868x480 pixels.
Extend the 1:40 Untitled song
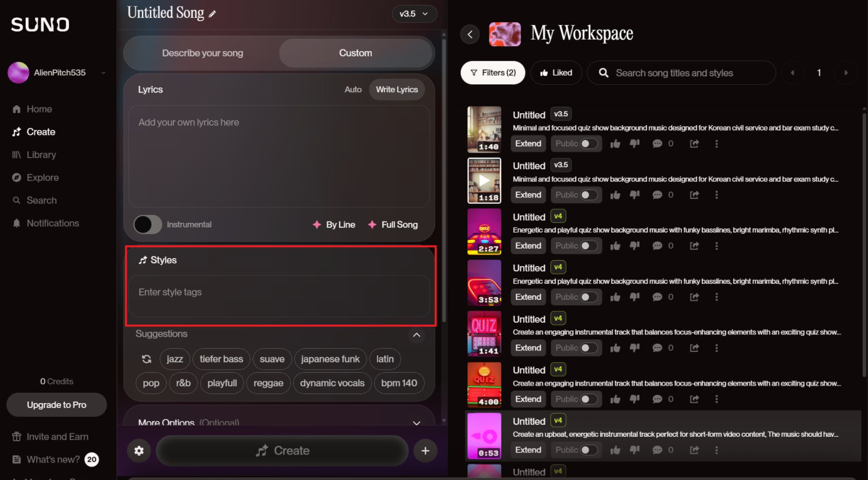click(528, 143)
